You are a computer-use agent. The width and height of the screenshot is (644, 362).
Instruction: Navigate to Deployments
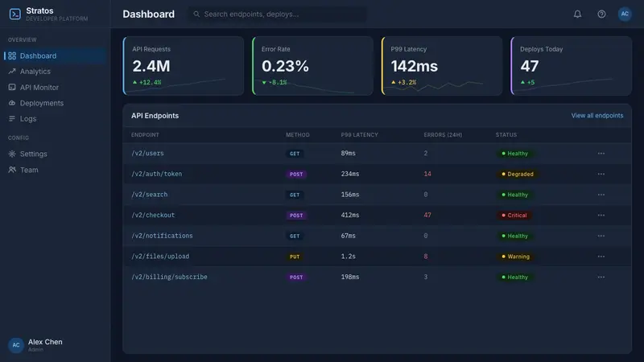coord(56,103)
